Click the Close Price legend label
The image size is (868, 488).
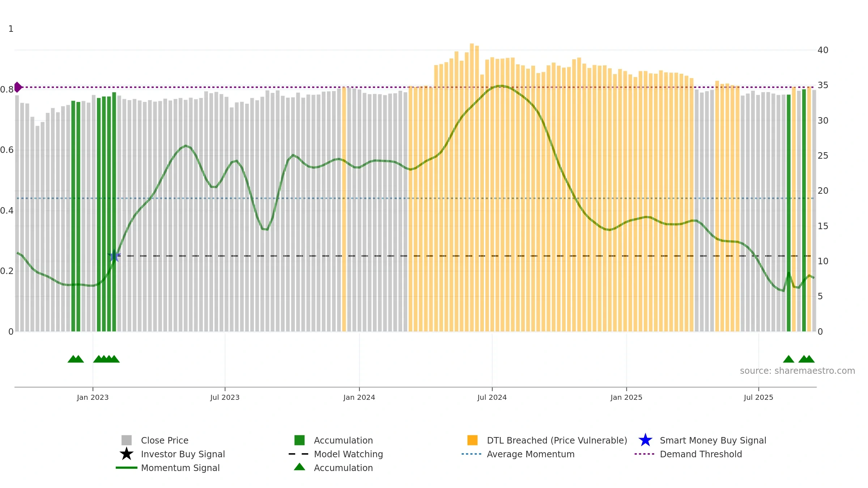coord(165,440)
